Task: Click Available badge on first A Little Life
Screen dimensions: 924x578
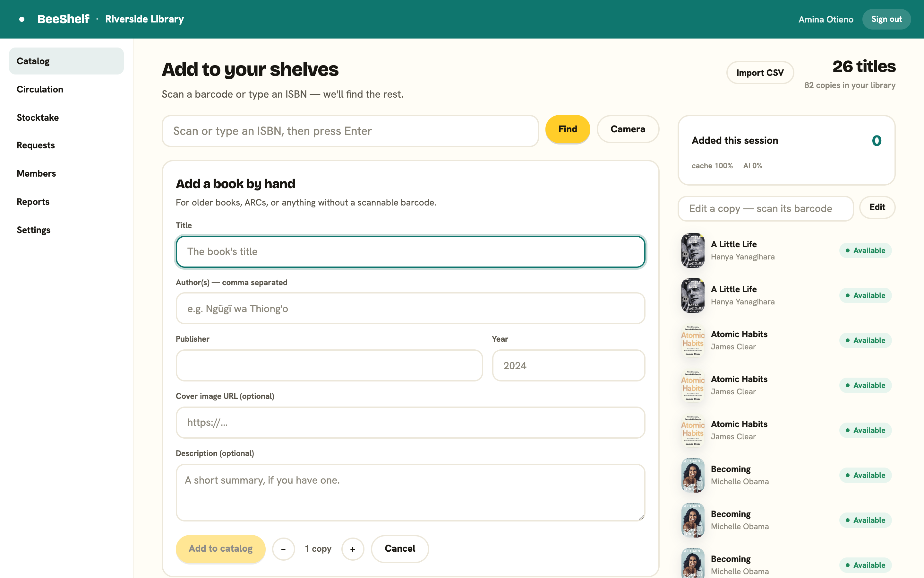Action: pos(865,250)
